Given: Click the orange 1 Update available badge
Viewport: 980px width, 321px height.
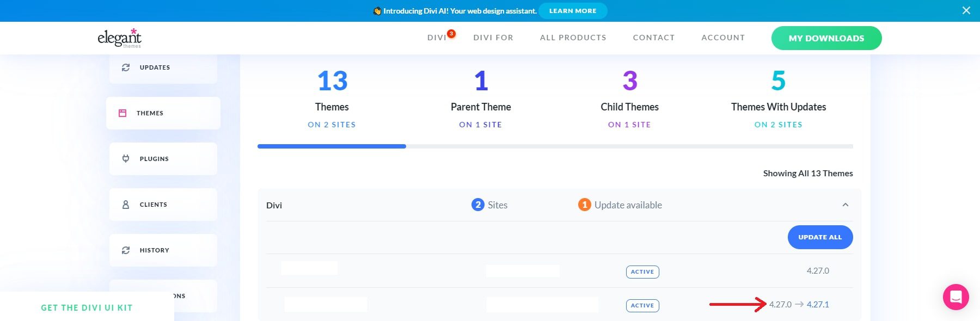Looking at the screenshot, I should [584, 205].
